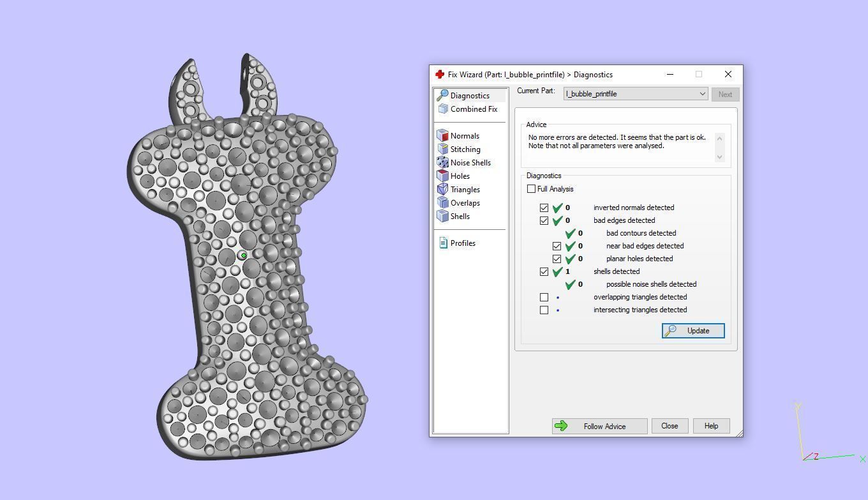Go to the Overlaps page
The image size is (868, 500).
[x=465, y=203]
